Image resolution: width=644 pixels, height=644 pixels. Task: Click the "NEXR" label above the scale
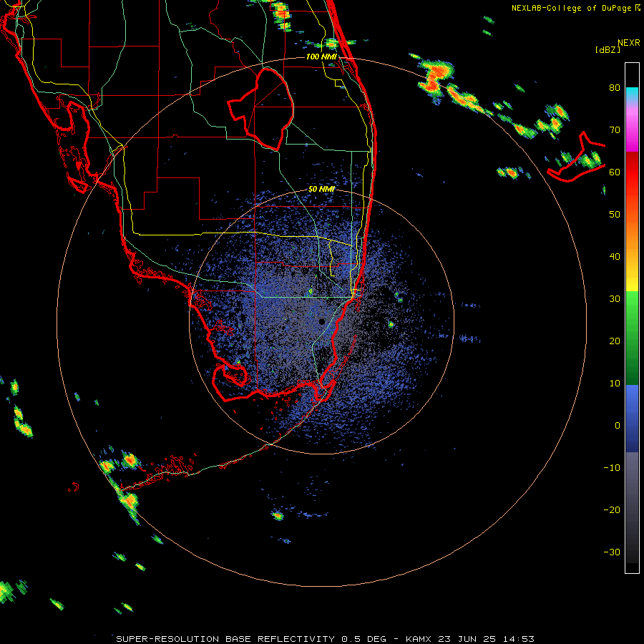click(629, 43)
